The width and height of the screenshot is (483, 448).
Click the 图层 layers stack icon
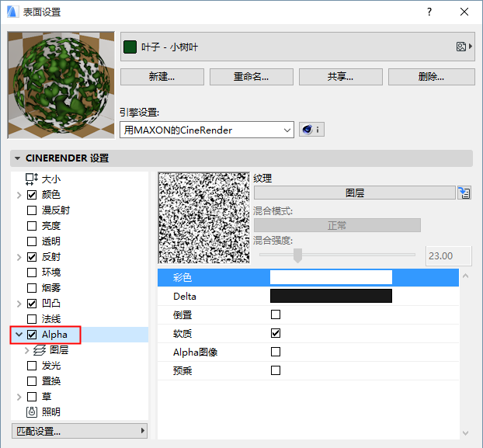(40, 350)
